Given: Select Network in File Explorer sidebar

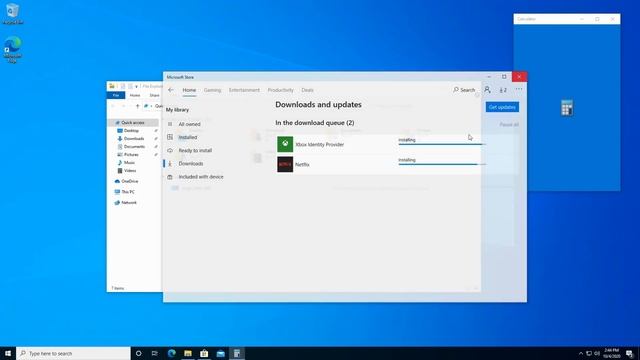Looking at the screenshot, I should (129, 202).
